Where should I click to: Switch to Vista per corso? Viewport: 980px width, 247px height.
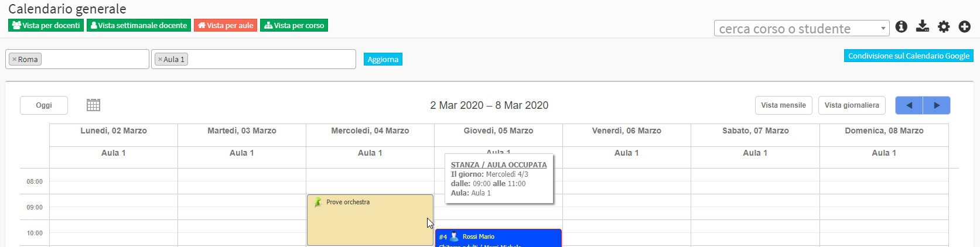pos(294,25)
